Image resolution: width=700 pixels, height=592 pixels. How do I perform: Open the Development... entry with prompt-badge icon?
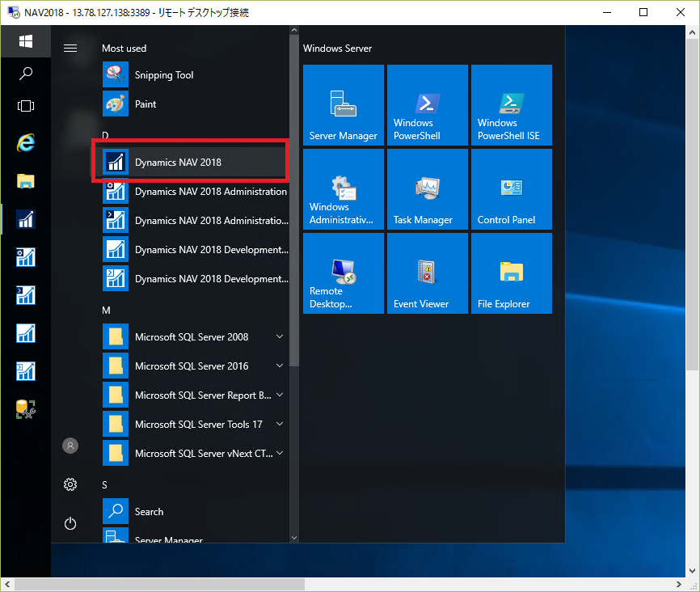[x=196, y=278]
